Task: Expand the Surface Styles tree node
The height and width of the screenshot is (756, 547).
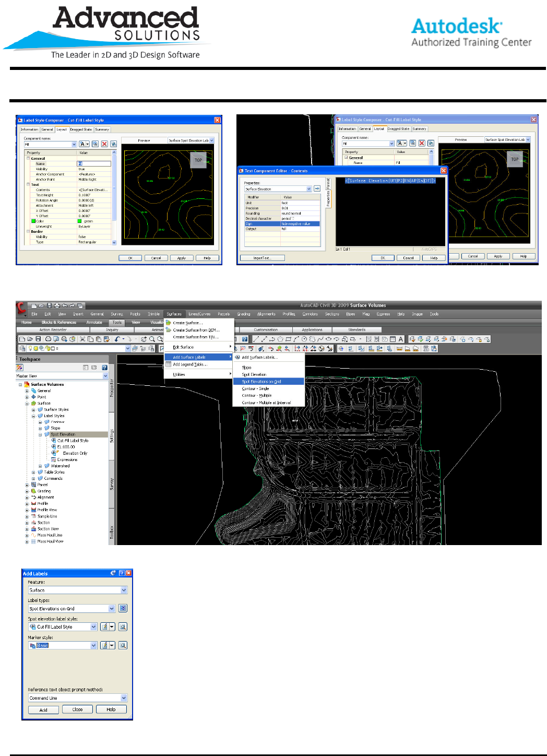Action: pos(33,410)
